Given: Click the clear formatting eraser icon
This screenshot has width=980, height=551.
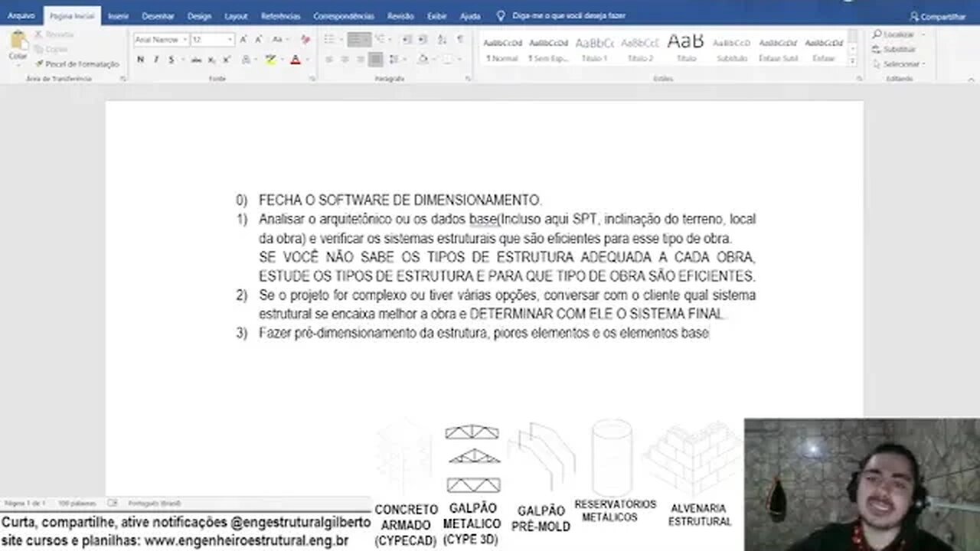Looking at the screenshot, I should (305, 39).
